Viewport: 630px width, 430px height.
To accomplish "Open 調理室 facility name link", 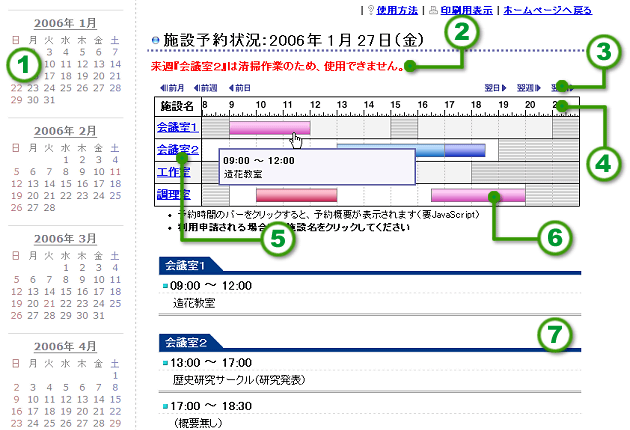I will click(x=174, y=194).
